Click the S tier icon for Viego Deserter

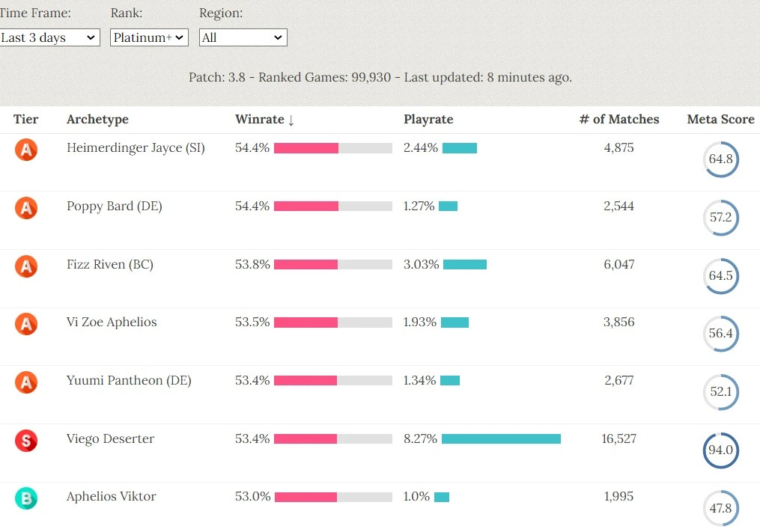pos(26,441)
